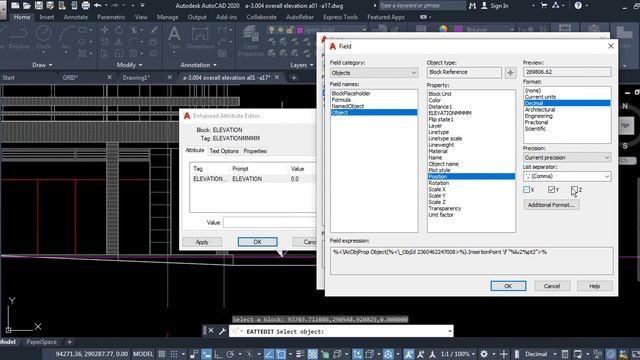Image resolution: width=640 pixels, height=360 pixels.
Task: Click the select object button beside Object type
Action: (x=510, y=73)
